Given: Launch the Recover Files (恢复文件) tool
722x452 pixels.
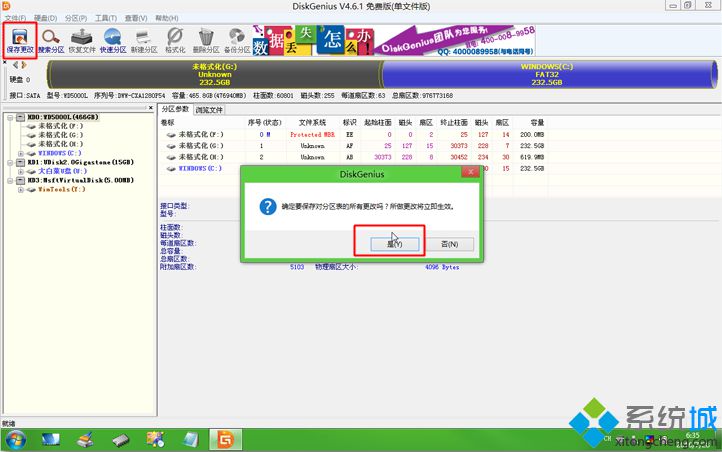Looking at the screenshot, I should (82, 41).
